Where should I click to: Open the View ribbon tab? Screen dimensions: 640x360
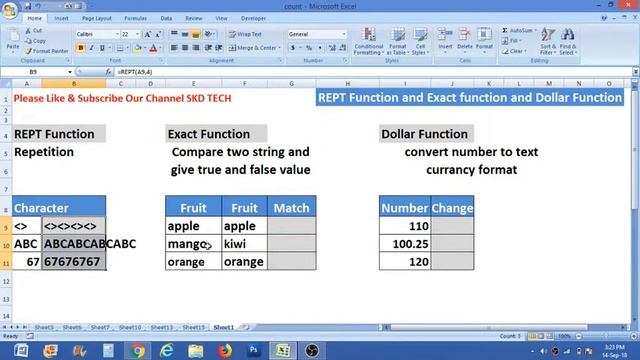[x=221, y=18]
